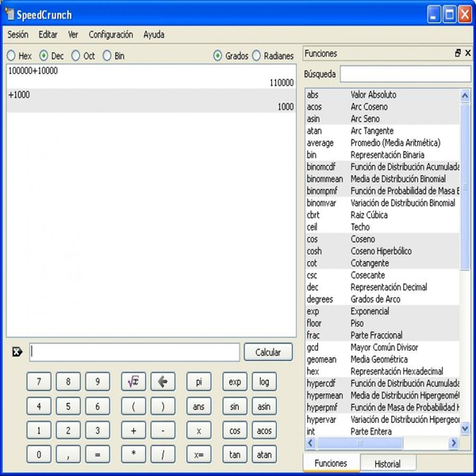Click the exp function keypad button

pyautogui.click(x=235, y=382)
